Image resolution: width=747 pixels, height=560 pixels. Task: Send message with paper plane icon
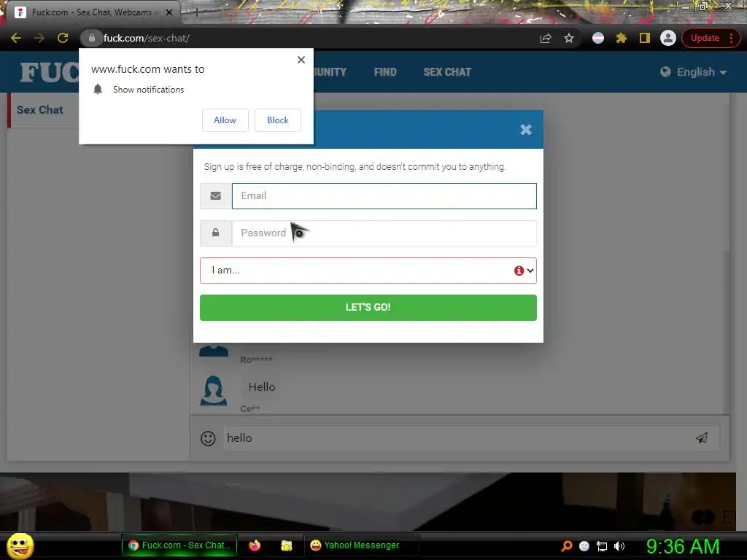[x=702, y=438]
